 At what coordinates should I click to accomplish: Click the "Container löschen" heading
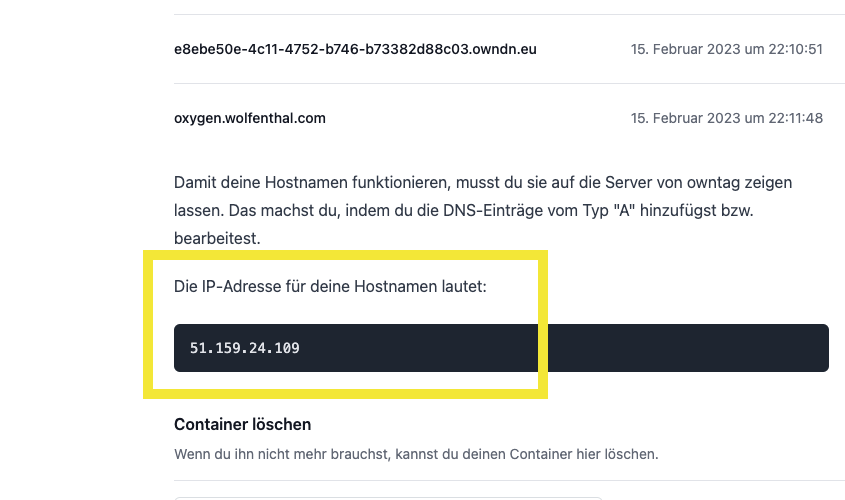pos(242,424)
